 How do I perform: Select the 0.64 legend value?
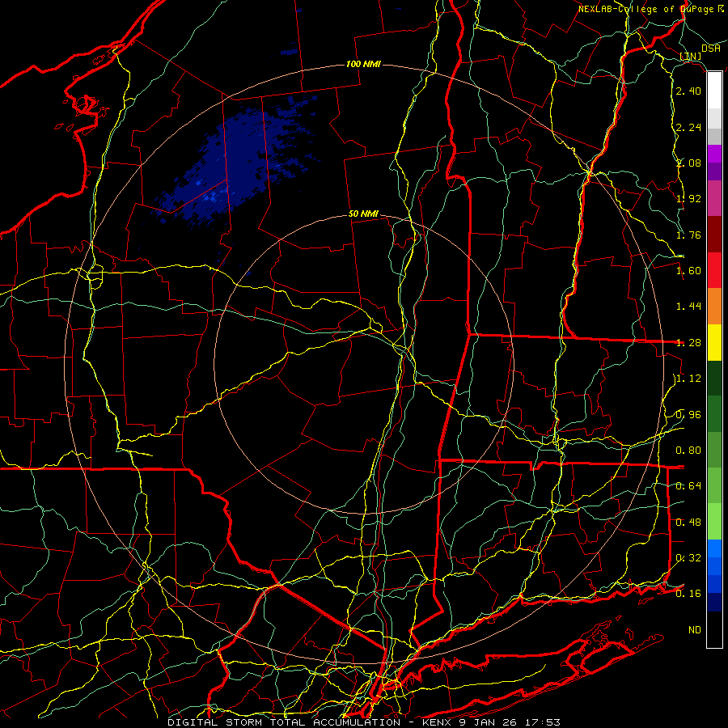click(x=688, y=486)
